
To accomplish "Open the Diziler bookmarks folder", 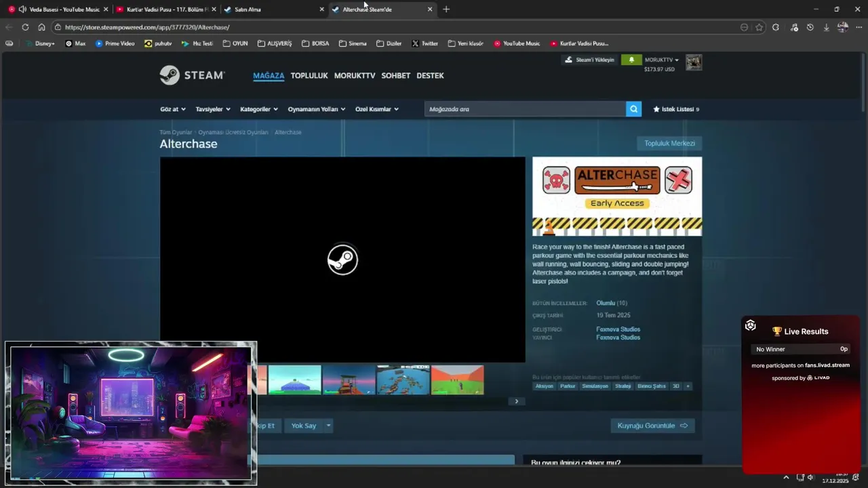I will coord(389,43).
